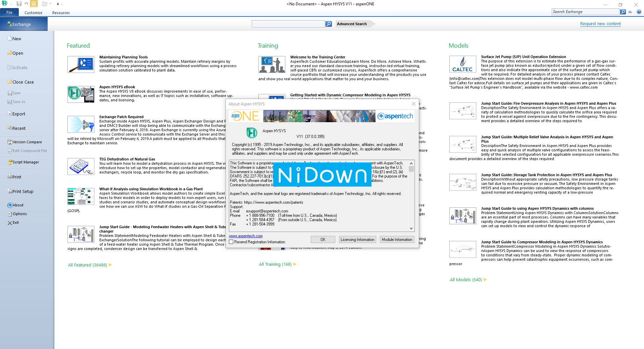This screenshot has width=644, height=349.
Task: Expand All Models content list
Action: click(x=467, y=280)
